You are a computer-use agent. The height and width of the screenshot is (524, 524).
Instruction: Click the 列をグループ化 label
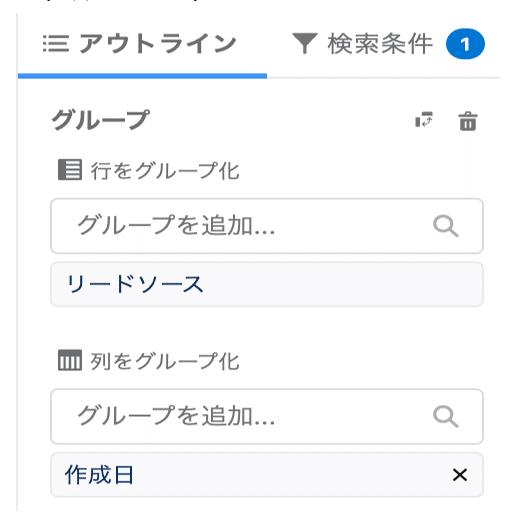point(165,361)
